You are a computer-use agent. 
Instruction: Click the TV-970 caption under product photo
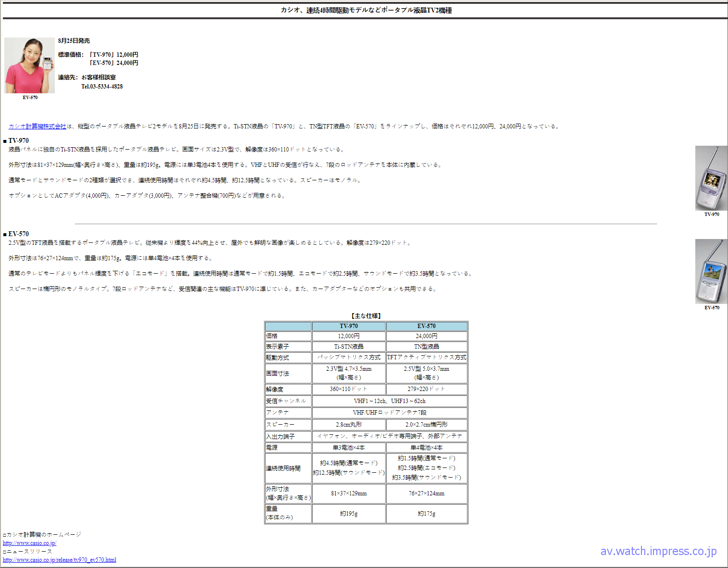712,215
